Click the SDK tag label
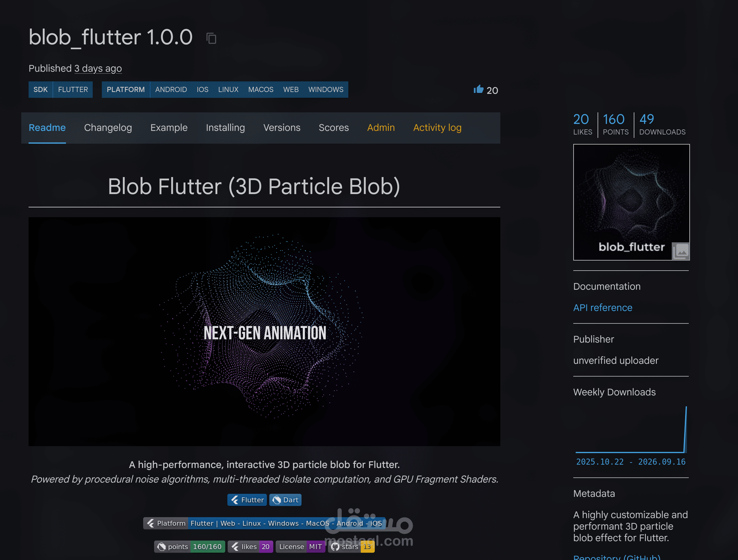 [41, 90]
